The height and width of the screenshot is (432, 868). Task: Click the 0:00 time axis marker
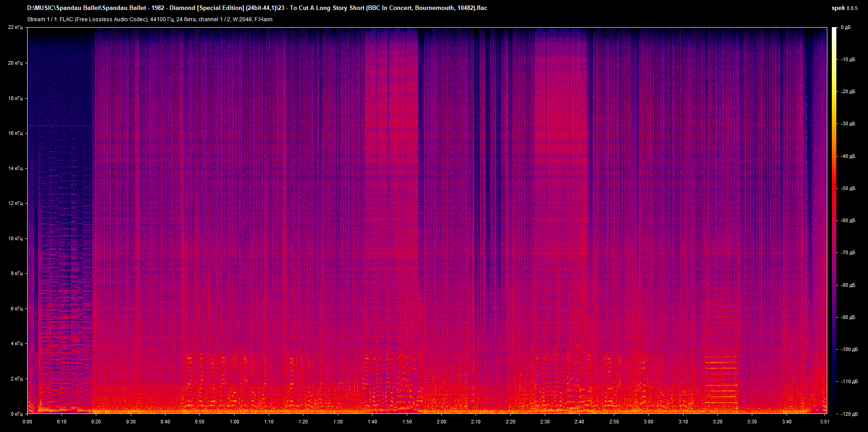(x=28, y=422)
